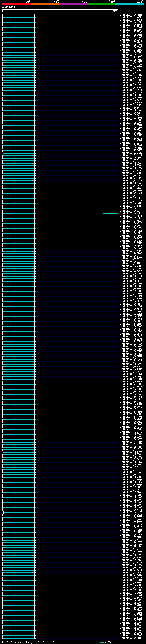Screen dimensions: 146x644
Task: Select the UniRef100_B4R047 label
Action: 131,525
